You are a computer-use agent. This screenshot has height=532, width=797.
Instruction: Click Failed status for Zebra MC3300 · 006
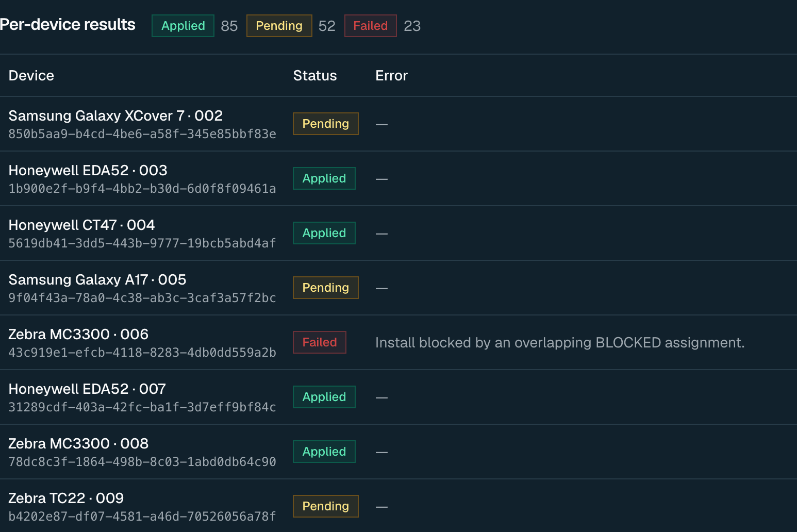[x=319, y=342]
